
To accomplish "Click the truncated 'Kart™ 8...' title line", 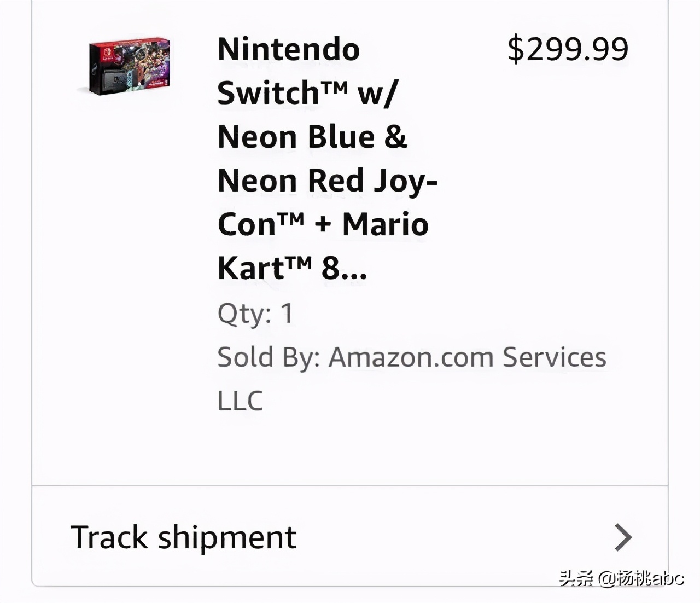I will tap(292, 268).
